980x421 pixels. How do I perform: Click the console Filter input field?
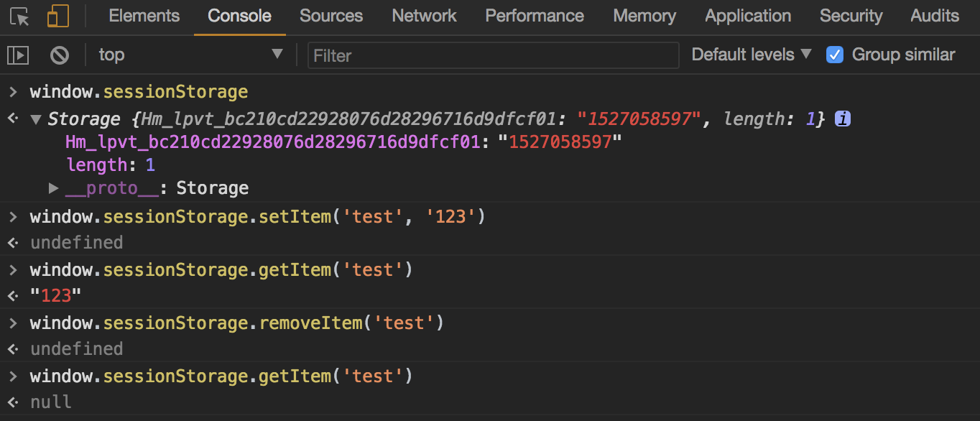coord(493,55)
